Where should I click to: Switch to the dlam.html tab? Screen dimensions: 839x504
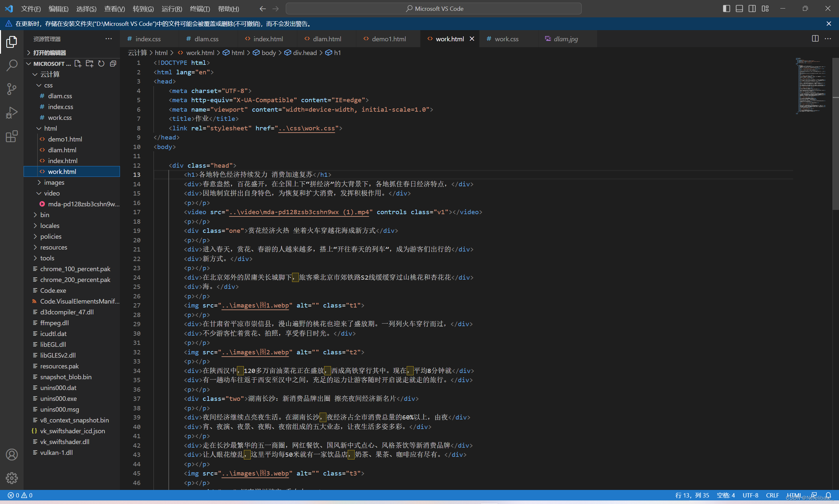326,39
